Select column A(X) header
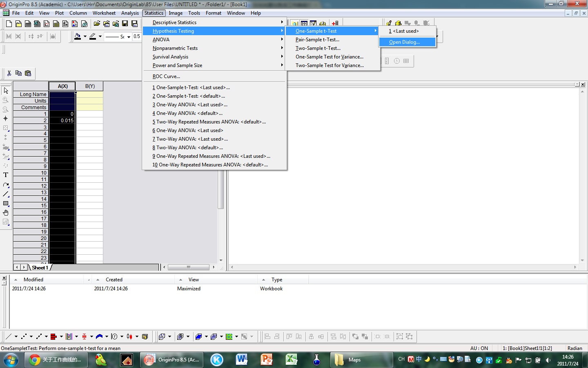 62,86
